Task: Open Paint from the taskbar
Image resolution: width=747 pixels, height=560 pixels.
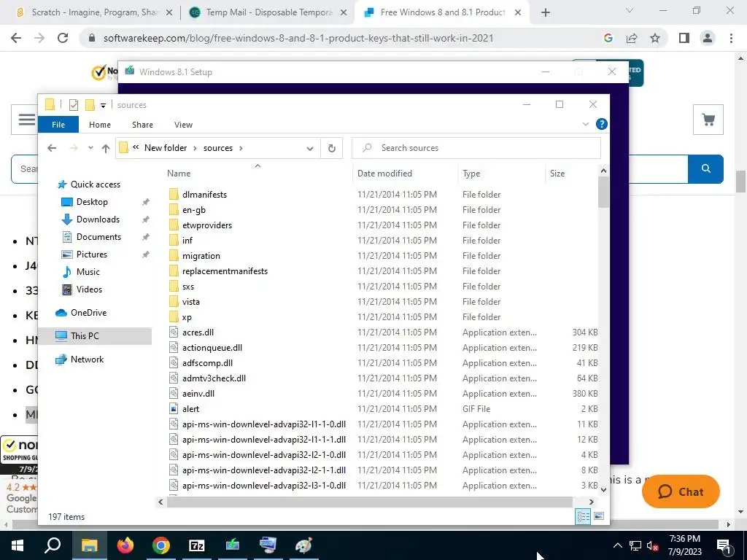Action: click(x=303, y=545)
